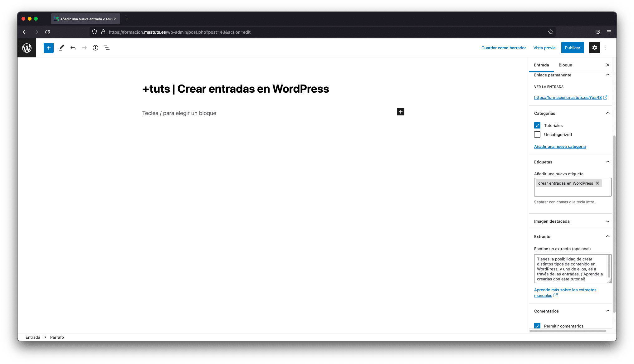This screenshot has height=364, width=634.
Task: Open the three-dot options menu
Action: [x=606, y=48]
